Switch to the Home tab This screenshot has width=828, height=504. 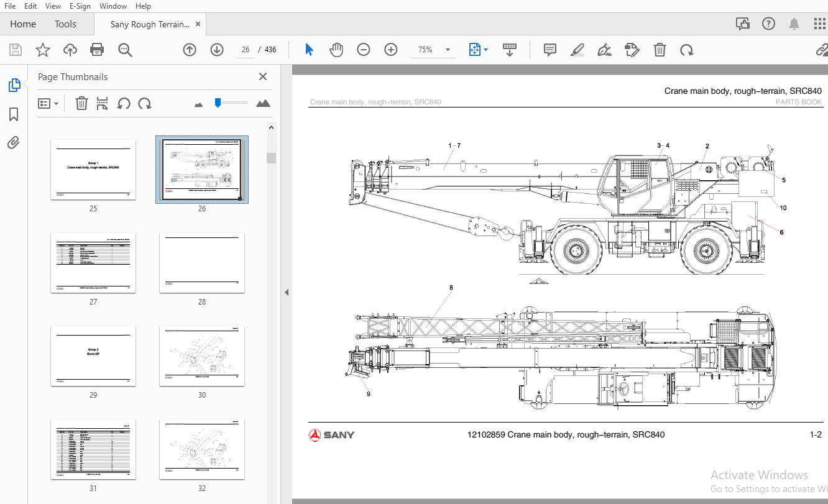point(23,24)
